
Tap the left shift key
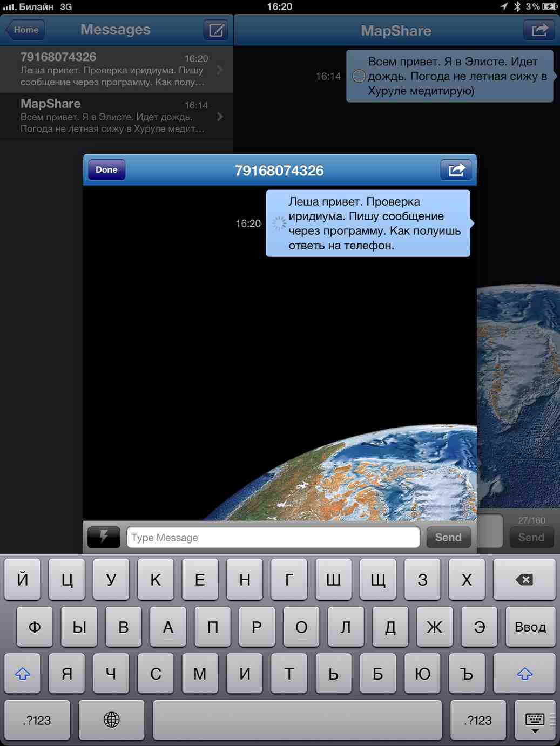pyautogui.click(x=22, y=674)
